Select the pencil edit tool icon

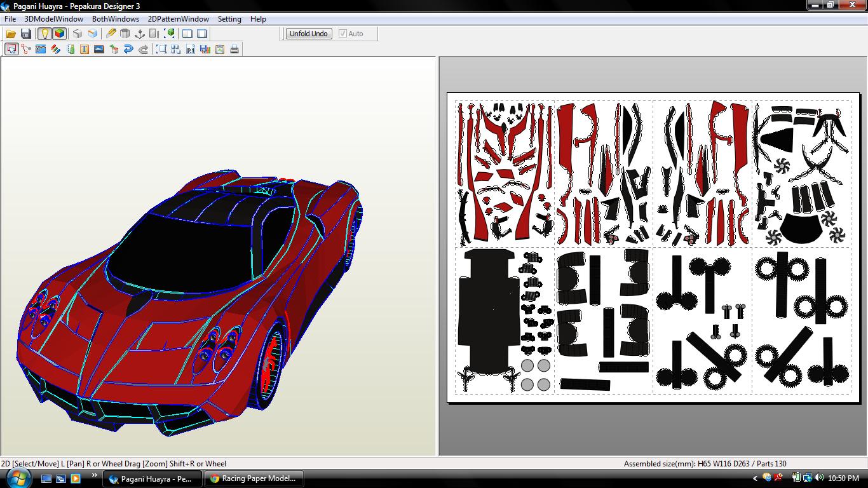tap(111, 34)
